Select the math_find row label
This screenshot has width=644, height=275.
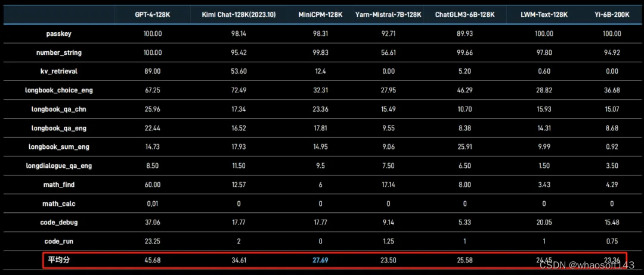[x=58, y=185]
